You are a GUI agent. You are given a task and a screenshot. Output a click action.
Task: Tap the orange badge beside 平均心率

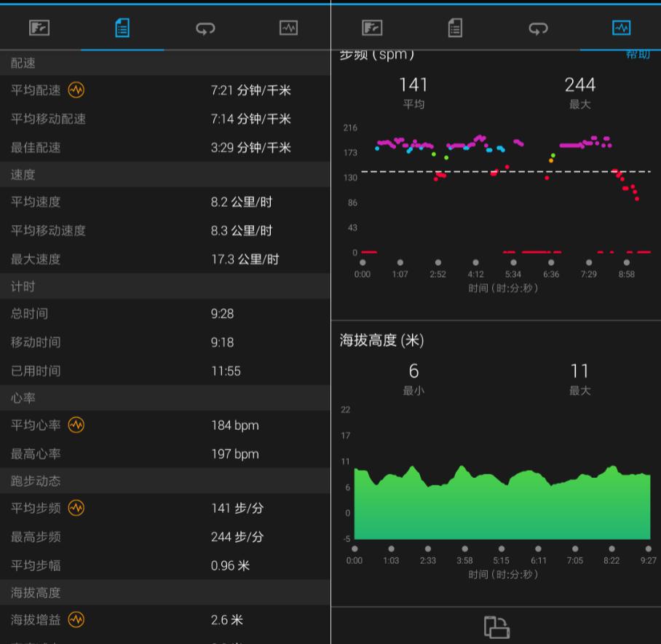coord(76,425)
